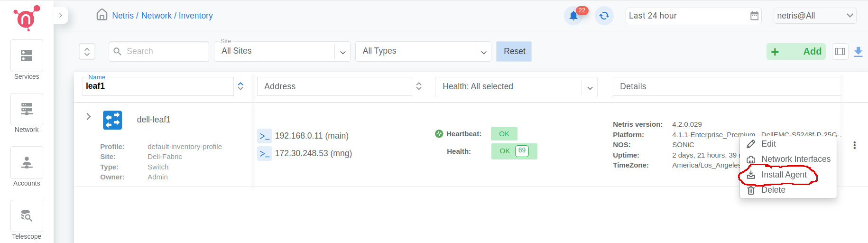Click the refresh sync icon
Viewport: 868px width, 243px height.
[604, 16]
